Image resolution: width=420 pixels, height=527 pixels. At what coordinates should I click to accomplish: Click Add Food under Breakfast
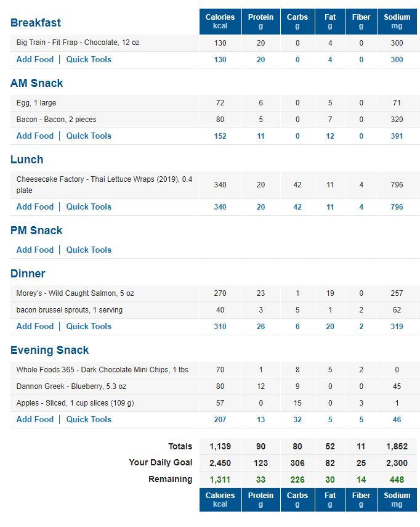click(35, 60)
